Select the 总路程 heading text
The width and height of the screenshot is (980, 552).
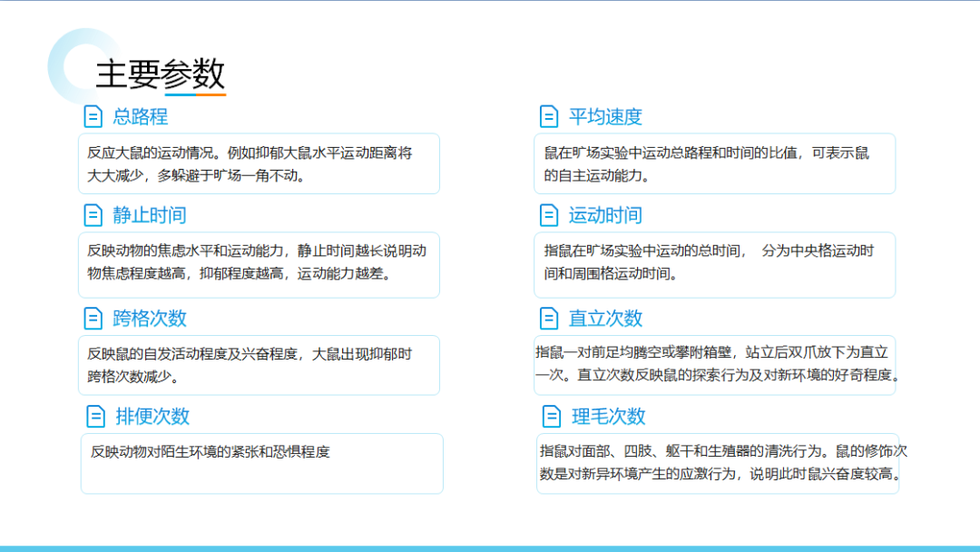[140, 116]
